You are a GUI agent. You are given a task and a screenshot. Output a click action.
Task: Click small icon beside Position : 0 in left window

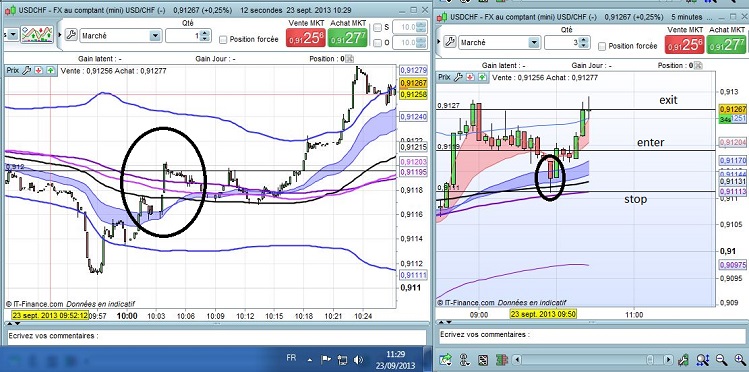(349, 59)
